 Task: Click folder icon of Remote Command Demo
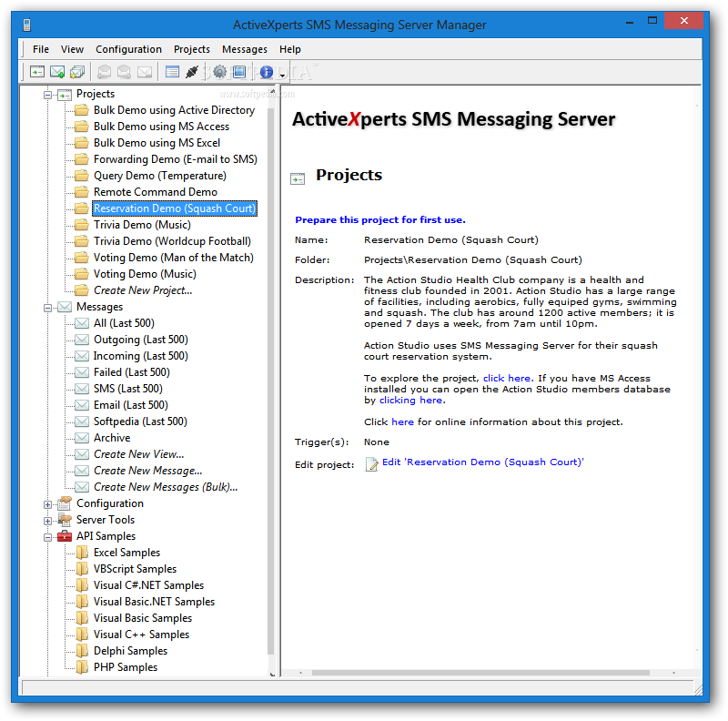click(x=82, y=192)
